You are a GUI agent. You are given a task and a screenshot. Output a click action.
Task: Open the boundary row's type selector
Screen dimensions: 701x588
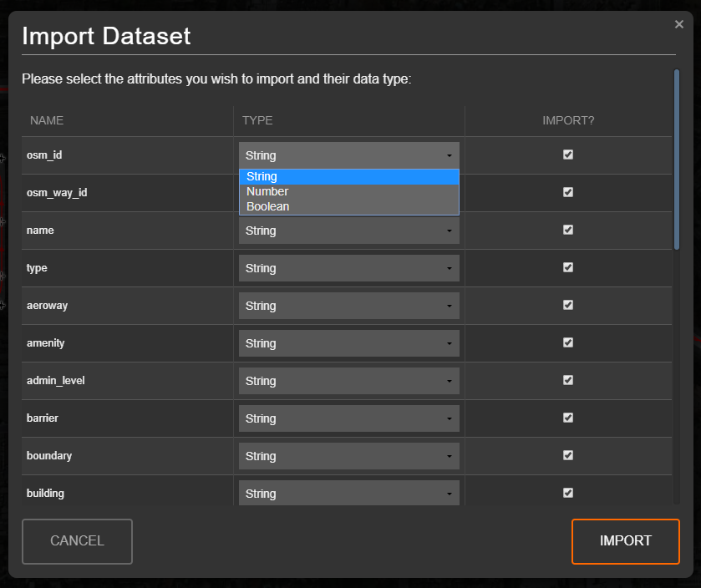(348, 455)
